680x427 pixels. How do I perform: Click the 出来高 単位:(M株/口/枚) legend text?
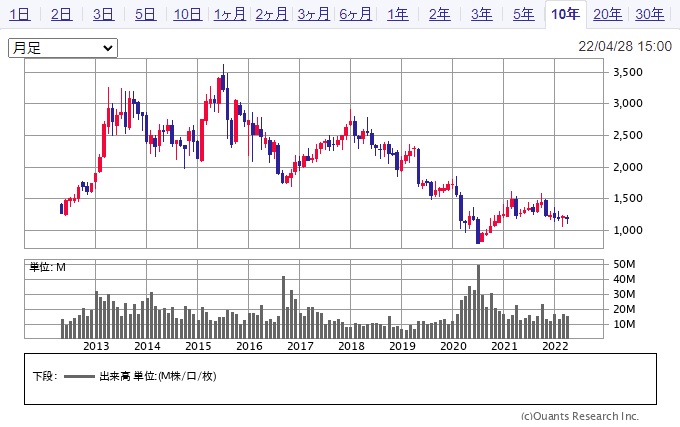[x=157, y=376]
